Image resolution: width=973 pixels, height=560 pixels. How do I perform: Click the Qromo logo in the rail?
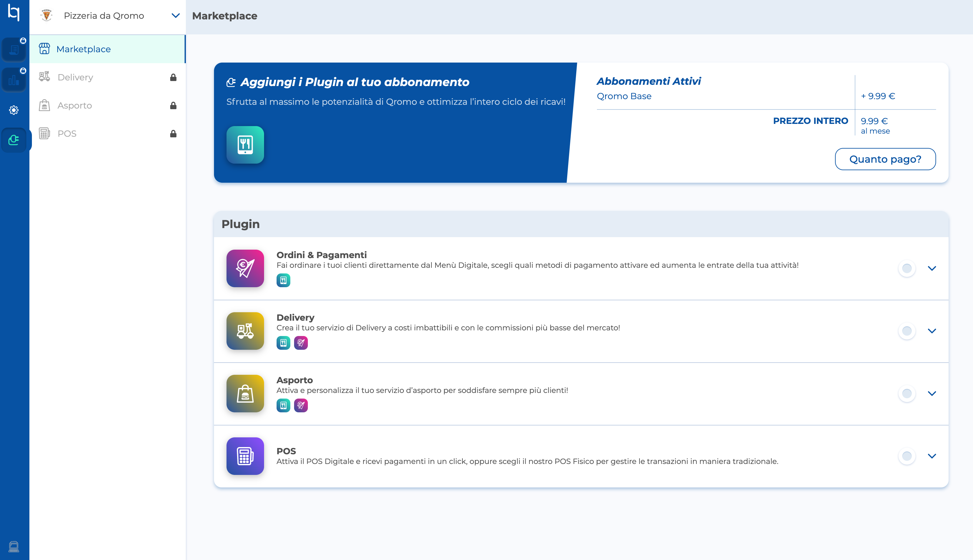click(x=14, y=12)
